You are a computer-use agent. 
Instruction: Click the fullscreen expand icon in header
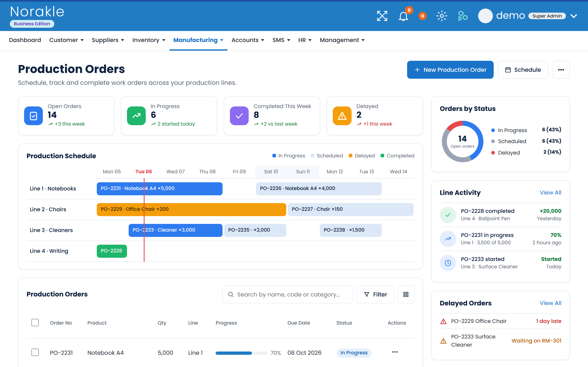(x=382, y=16)
